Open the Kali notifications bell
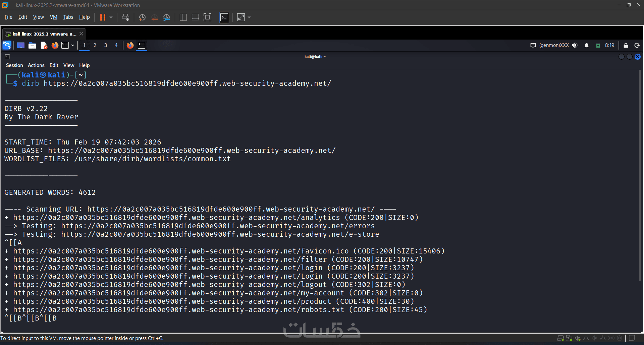Image resolution: width=644 pixels, height=345 pixels. 587,45
